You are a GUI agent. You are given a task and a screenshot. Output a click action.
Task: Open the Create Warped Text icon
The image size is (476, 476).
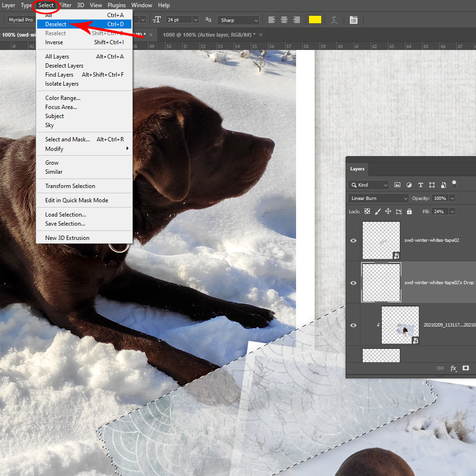[x=334, y=20]
